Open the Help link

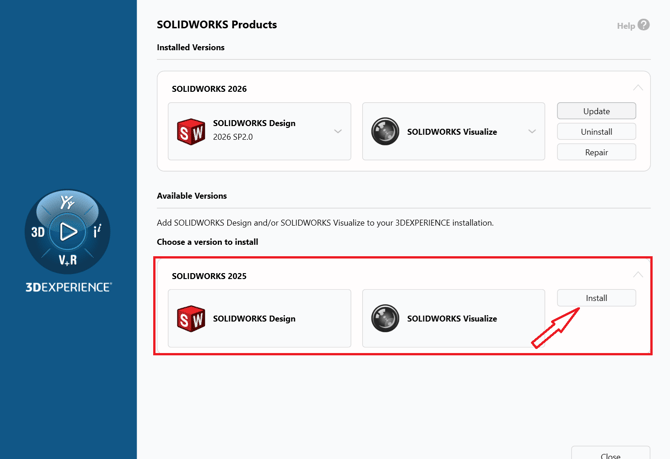click(x=626, y=26)
